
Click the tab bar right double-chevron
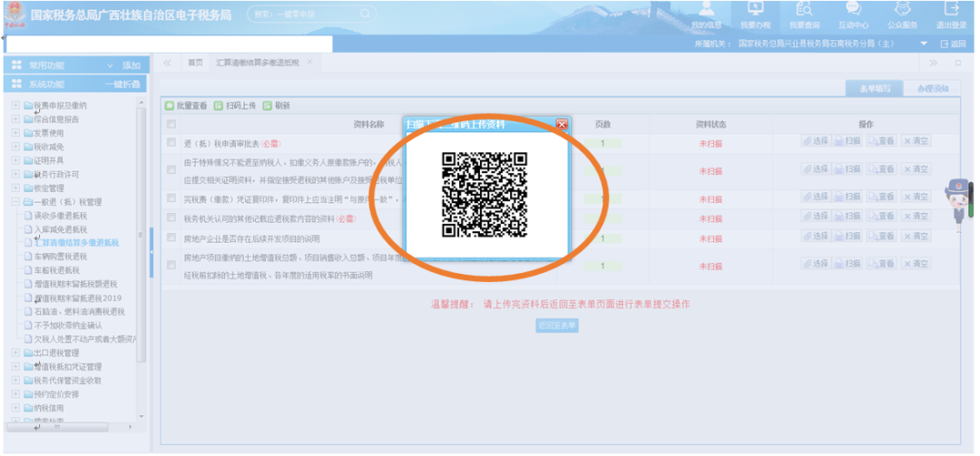pyautogui.click(x=933, y=63)
